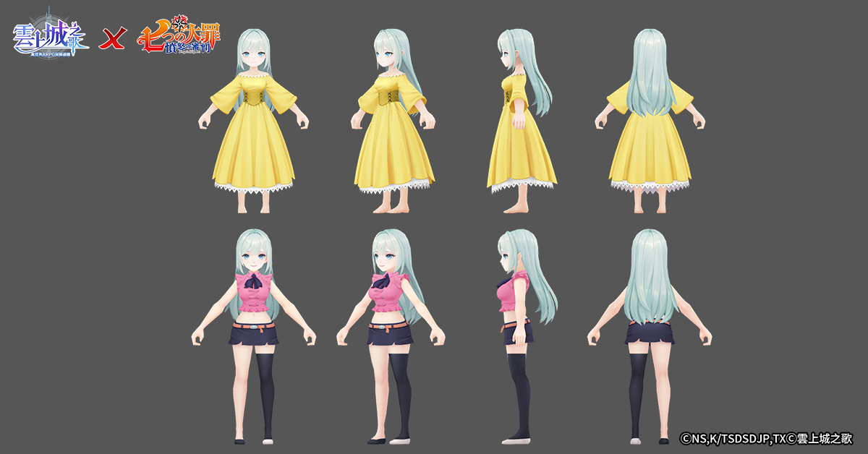Select the side profile of yellow dress model
Image resolution: width=868 pixels, height=454 pixels.
521,123
